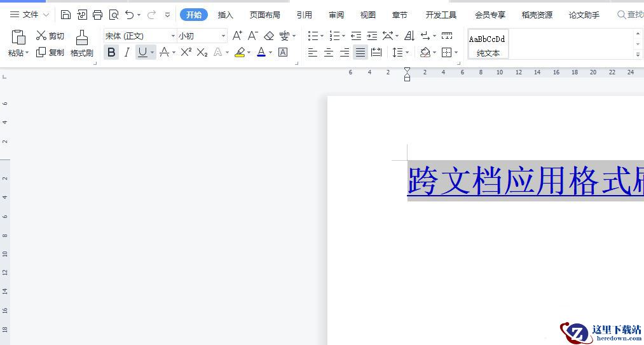
Task: Click the phonetic guide (變) icon
Action: click(285, 36)
